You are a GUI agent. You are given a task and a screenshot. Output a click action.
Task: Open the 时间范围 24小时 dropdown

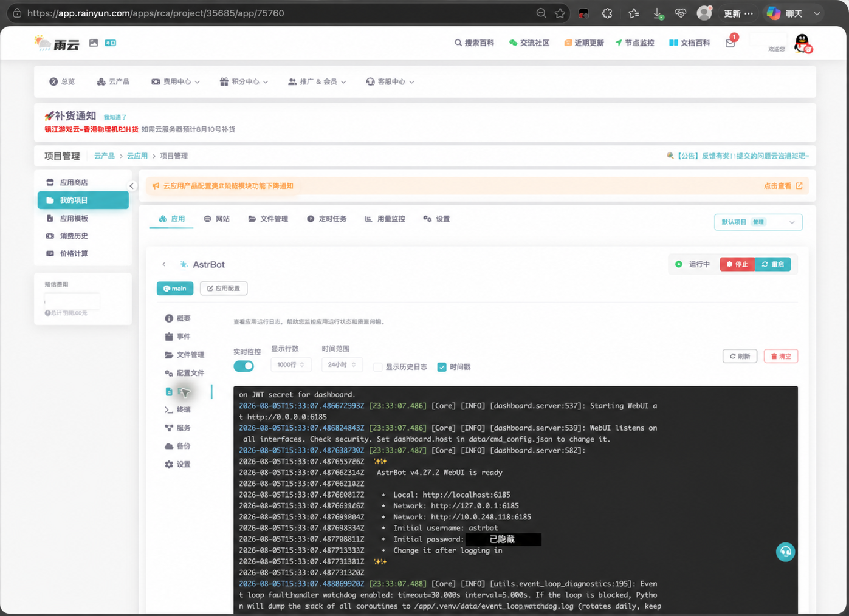[x=342, y=364]
